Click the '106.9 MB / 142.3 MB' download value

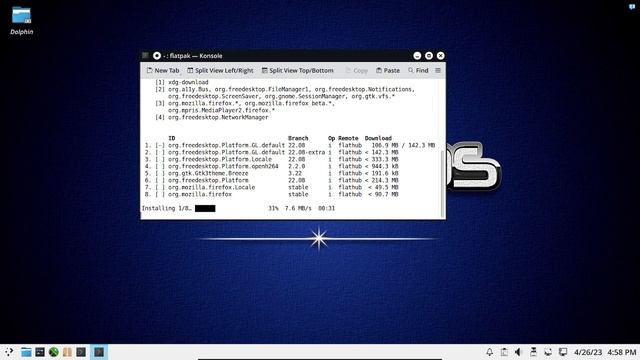point(403,145)
